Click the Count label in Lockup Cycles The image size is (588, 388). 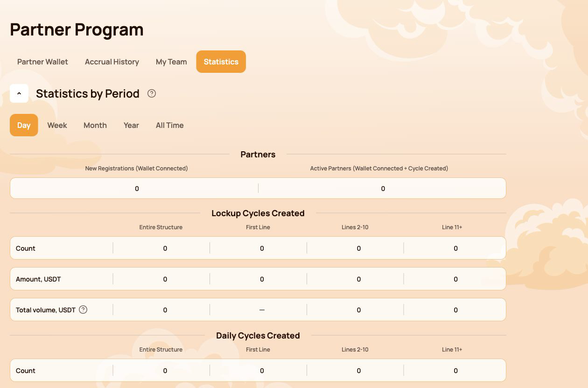26,248
